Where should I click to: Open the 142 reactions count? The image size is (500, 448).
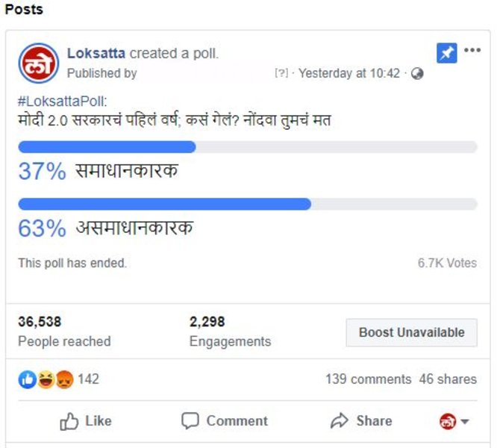coord(89,379)
